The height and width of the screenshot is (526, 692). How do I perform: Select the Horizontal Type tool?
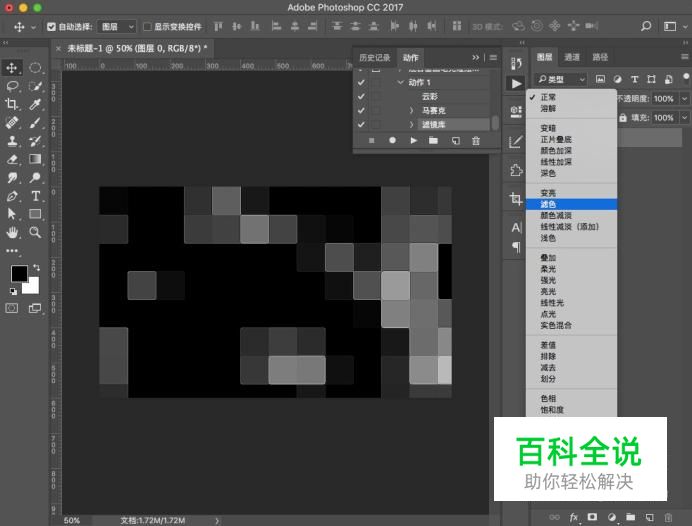point(35,196)
